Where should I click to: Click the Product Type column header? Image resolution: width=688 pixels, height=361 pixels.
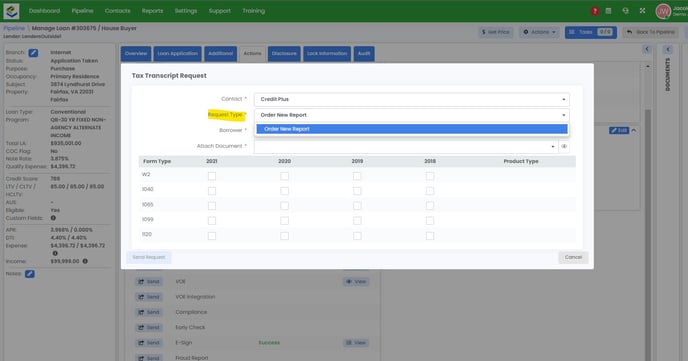click(521, 161)
